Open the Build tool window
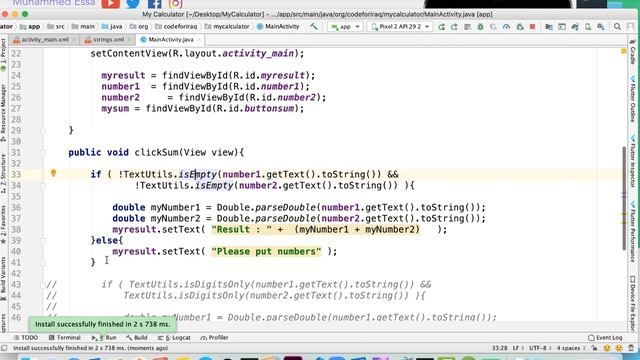 pyautogui.click(x=137, y=338)
